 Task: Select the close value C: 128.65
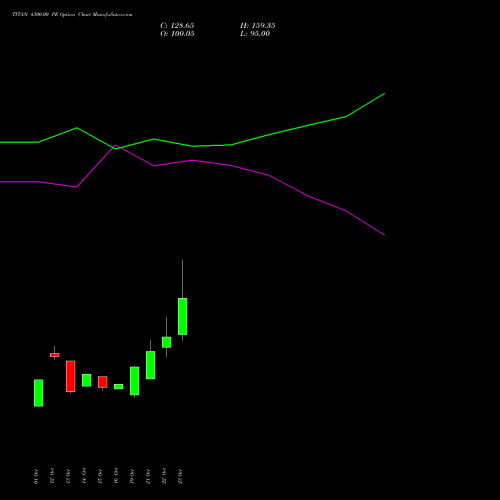pyautogui.click(x=177, y=26)
